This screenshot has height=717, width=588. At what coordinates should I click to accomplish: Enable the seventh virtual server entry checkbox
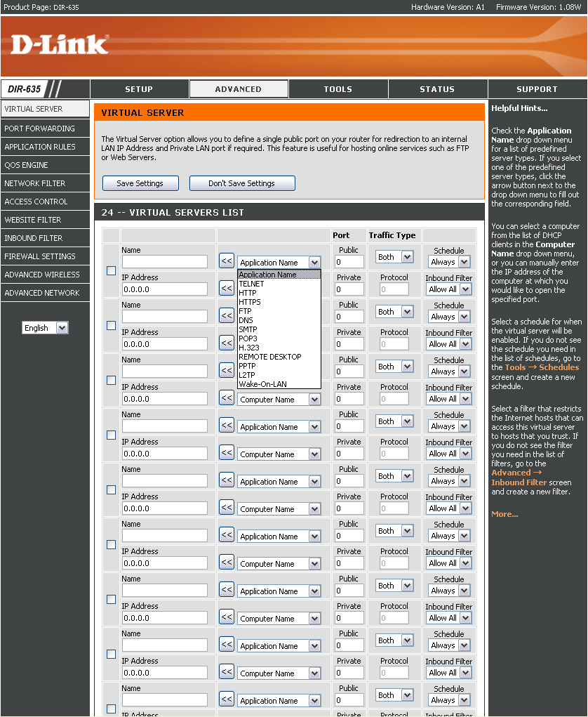[111, 600]
